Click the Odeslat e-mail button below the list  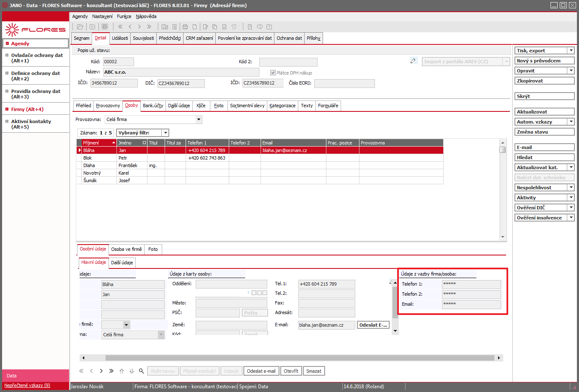(261, 371)
